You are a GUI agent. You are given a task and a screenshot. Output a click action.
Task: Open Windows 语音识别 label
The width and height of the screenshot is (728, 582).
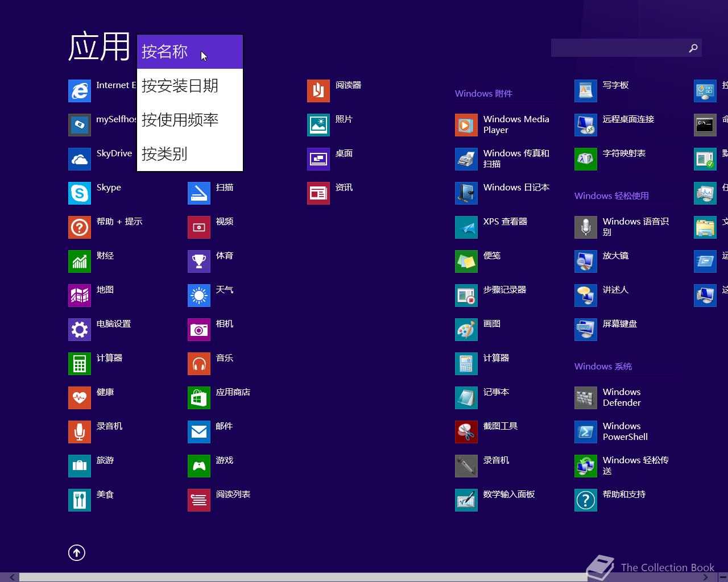(x=636, y=227)
